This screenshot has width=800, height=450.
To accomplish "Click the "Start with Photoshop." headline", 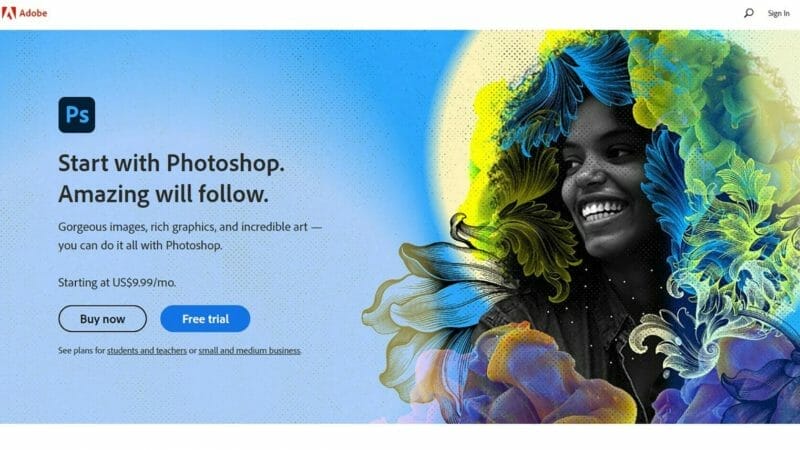I will tap(171, 163).
